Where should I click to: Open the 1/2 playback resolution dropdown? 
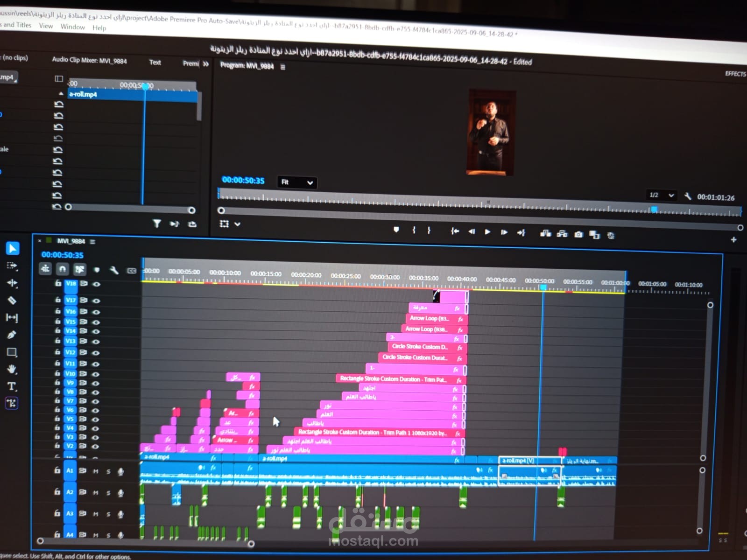tap(662, 195)
